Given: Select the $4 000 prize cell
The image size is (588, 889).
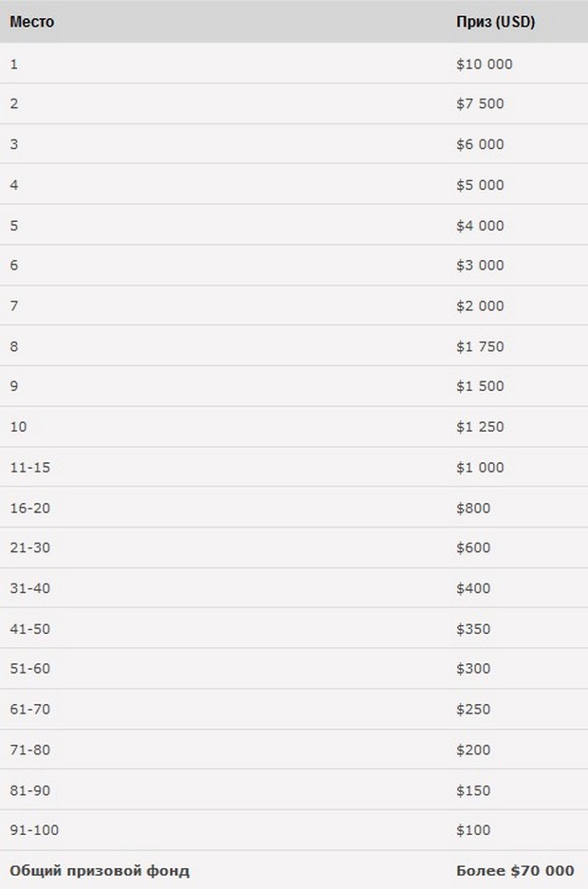Looking at the screenshot, I should [480, 226].
